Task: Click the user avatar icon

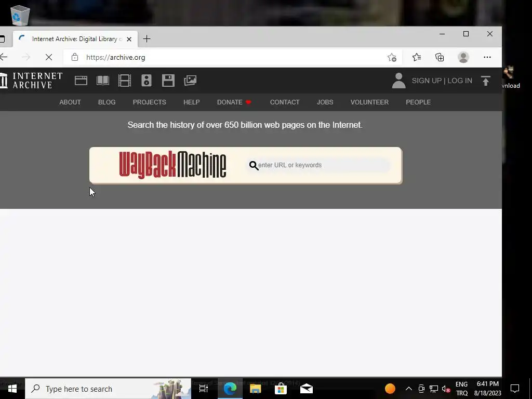Action: point(398,81)
